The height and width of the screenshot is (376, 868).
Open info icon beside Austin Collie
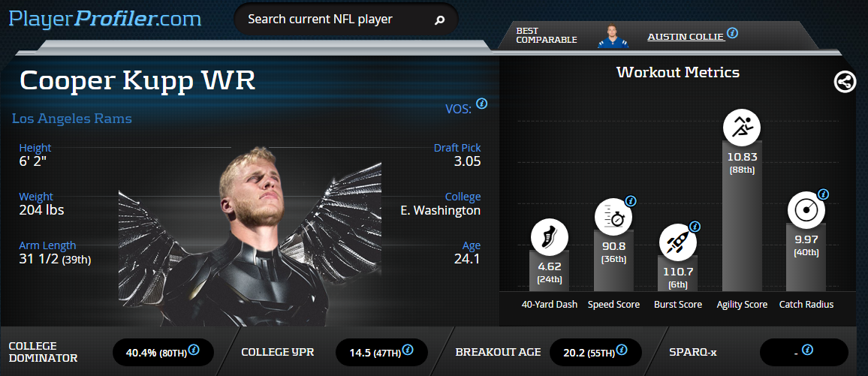pos(732,33)
